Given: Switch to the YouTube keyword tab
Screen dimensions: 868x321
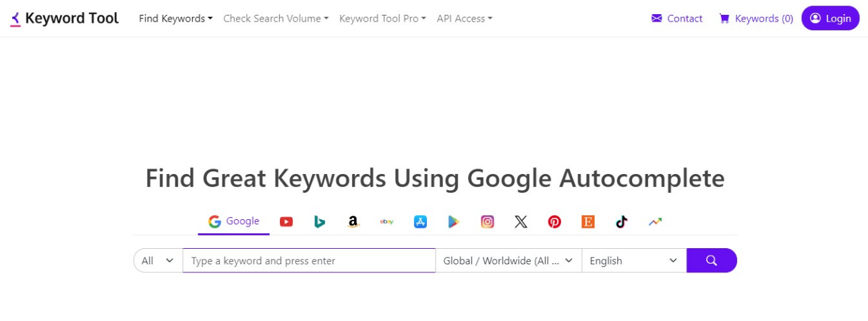Looking at the screenshot, I should tap(286, 221).
